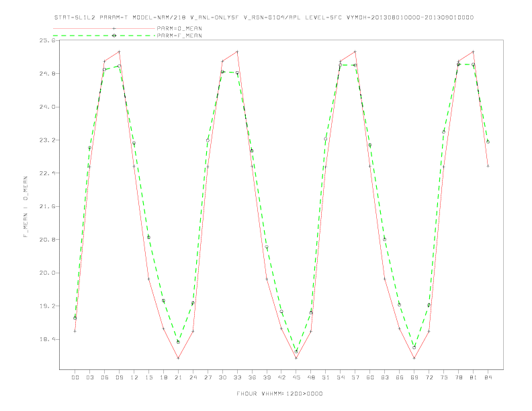The width and height of the screenshot is (532, 411).
Task: Select the PARM=O_MEAN legend label
Action: point(179,28)
